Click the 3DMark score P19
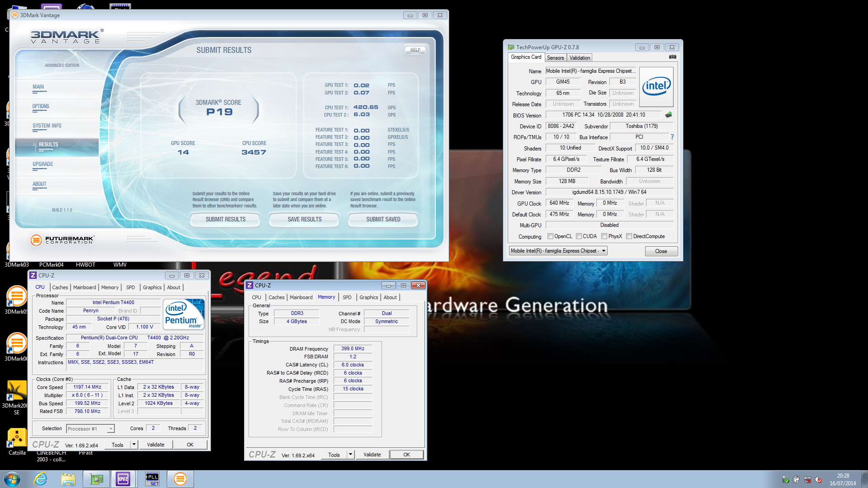The width and height of the screenshot is (868, 488). [219, 112]
